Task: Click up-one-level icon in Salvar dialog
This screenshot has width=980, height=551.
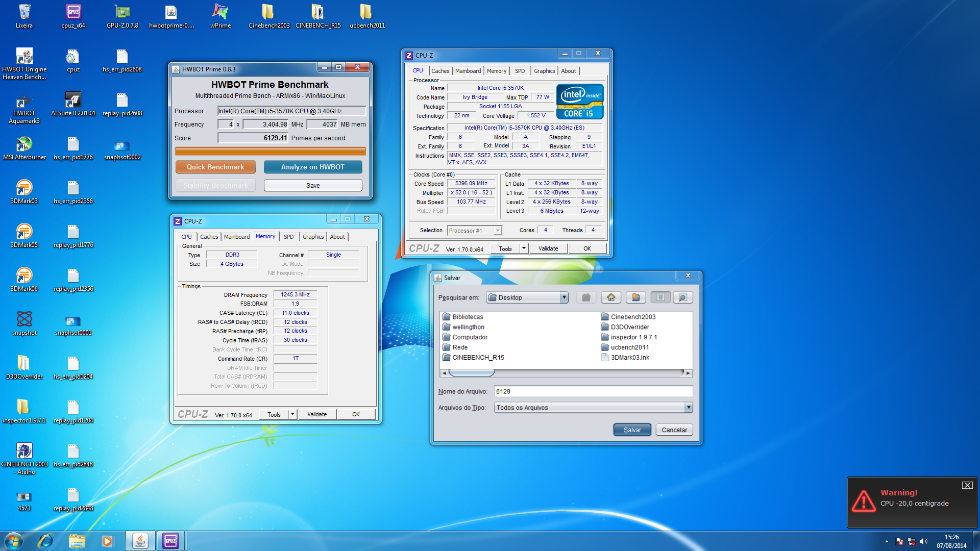Action: tap(586, 297)
